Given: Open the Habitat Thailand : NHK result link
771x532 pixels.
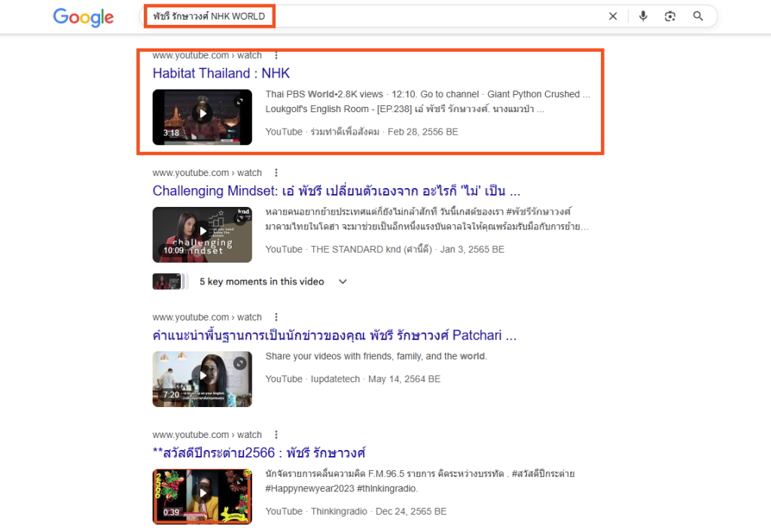Looking at the screenshot, I should [221, 73].
